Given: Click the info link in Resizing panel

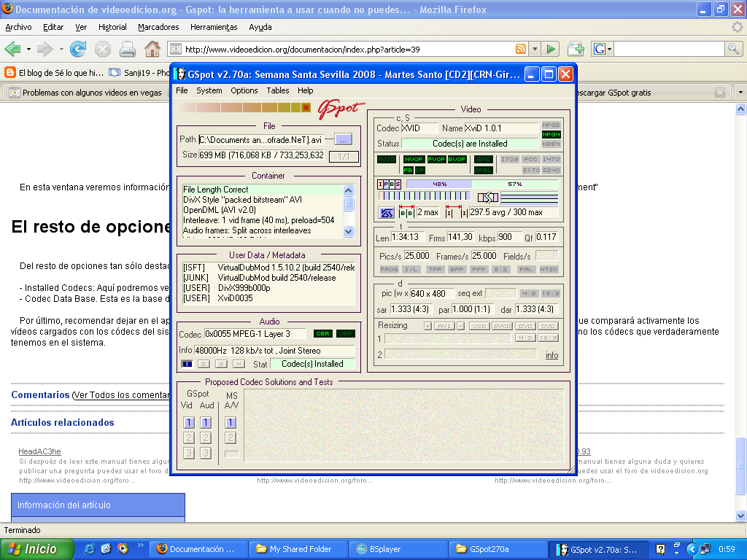Looking at the screenshot, I should pyautogui.click(x=551, y=355).
